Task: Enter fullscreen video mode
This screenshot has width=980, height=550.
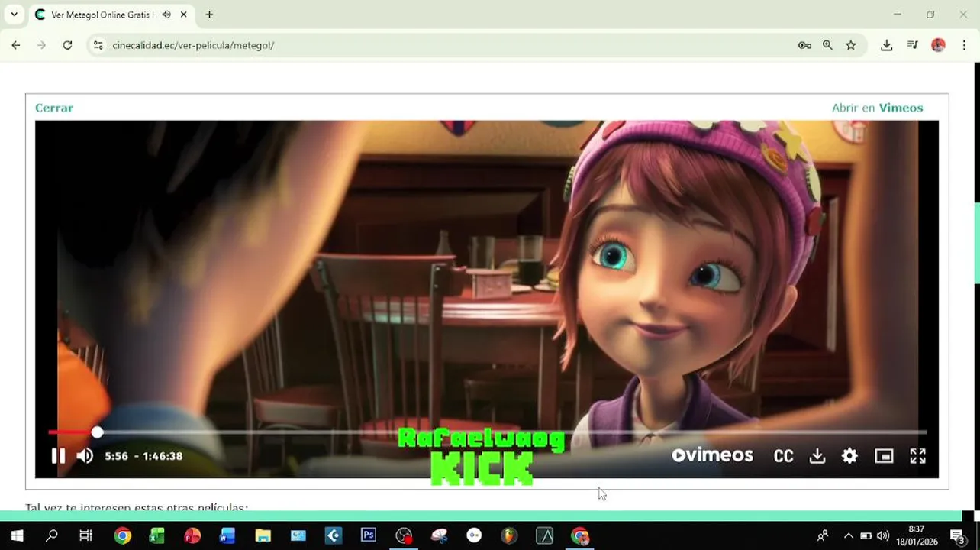Action: pos(918,456)
